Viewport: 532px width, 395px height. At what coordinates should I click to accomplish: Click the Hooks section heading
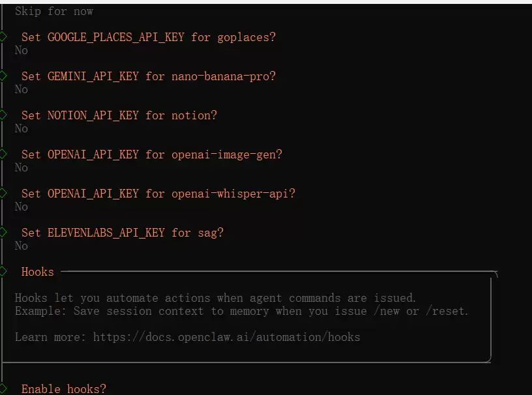point(37,272)
